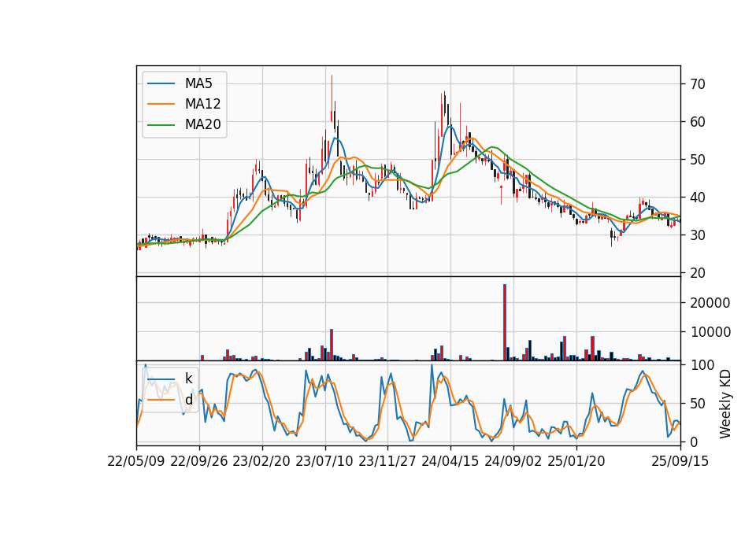This screenshot has height=543, width=756.
Task: Click the price axis value 40
Action: [698, 198]
